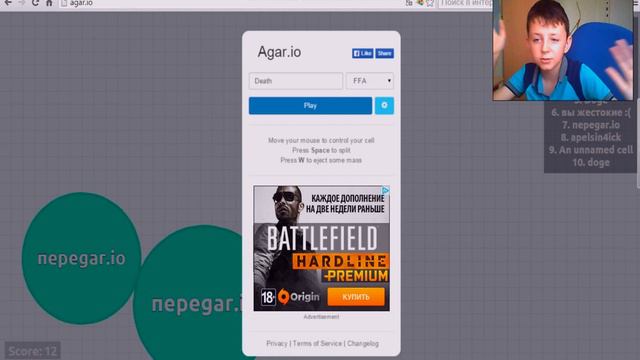Click the left nepegar.io cell
This screenshot has height=360, width=640.
click(x=81, y=258)
